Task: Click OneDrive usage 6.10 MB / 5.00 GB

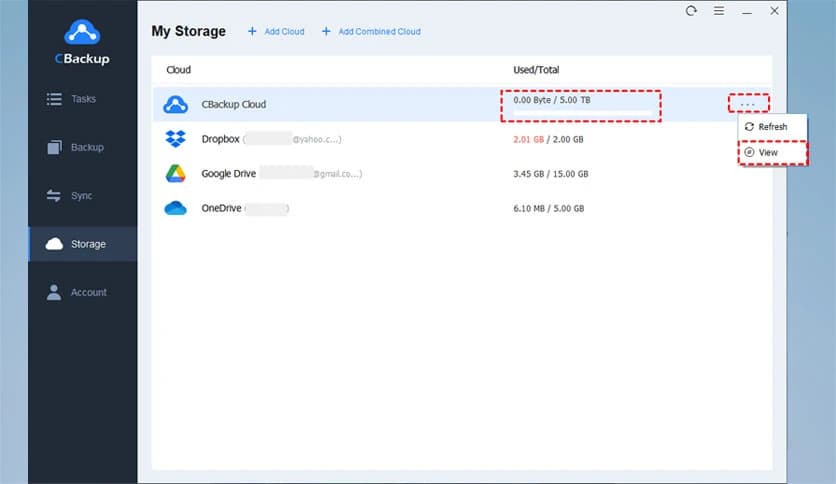Action: [x=549, y=208]
